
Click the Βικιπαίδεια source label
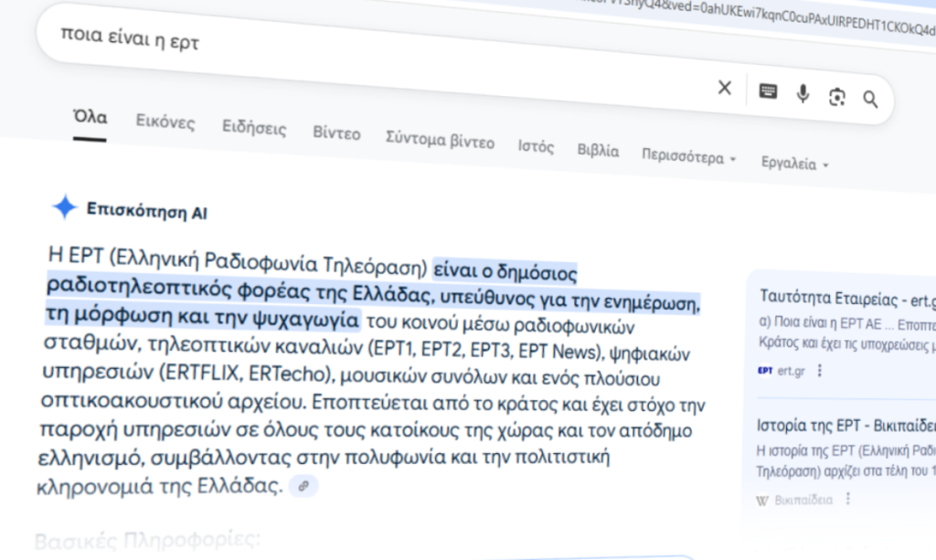[803, 500]
